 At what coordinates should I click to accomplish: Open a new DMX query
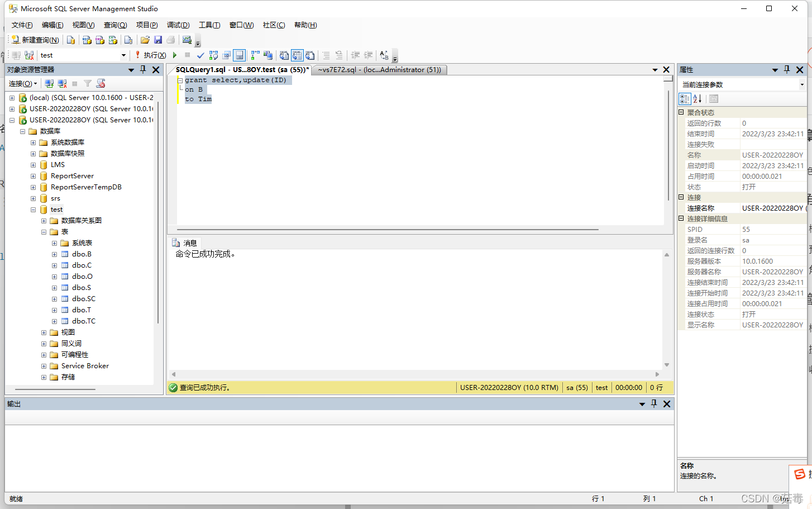pyautogui.click(x=100, y=40)
